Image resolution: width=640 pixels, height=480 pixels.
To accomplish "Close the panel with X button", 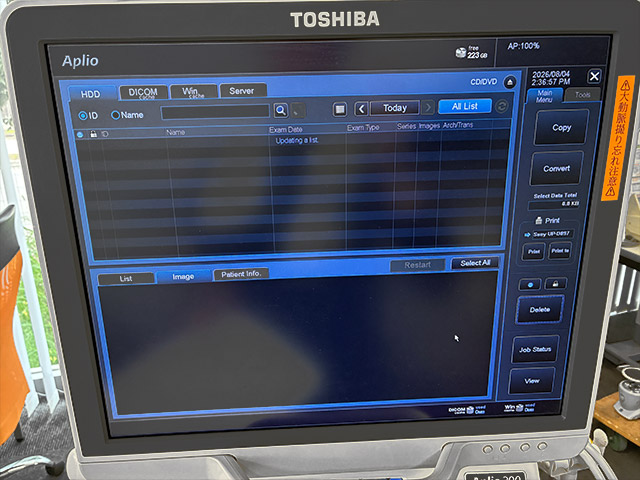I will point(594,76).
